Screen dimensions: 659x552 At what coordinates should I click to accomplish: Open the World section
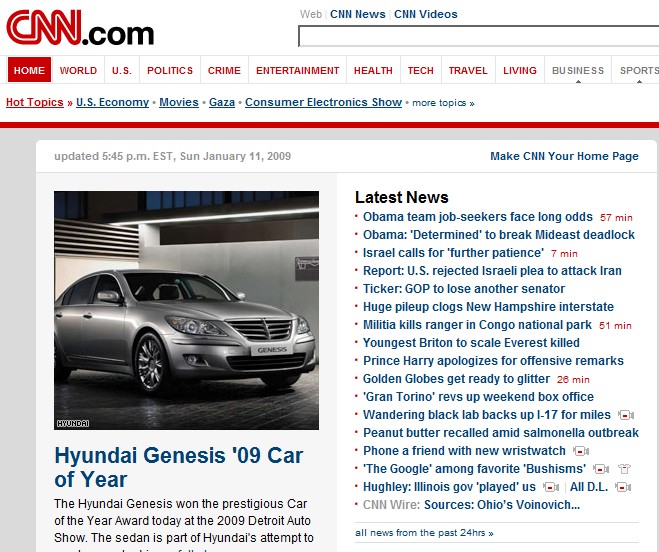click(78, 70)
